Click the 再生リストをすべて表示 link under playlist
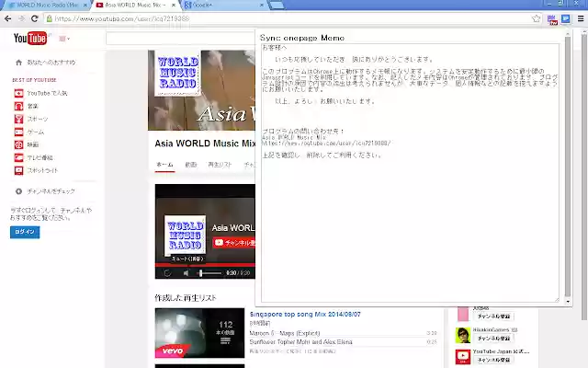The width and height of the screenshot is (588, 368). pyautogui.click(x=292, y=351)
